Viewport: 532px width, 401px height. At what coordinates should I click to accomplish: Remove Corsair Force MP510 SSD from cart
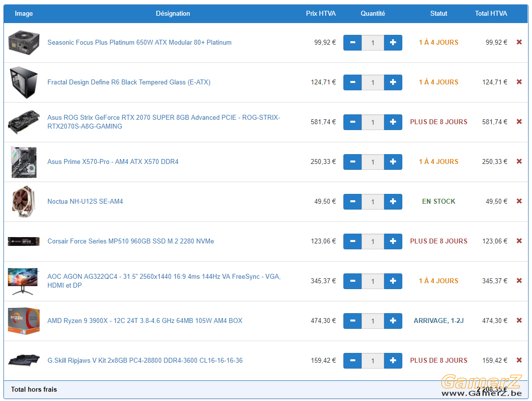click(x=519, y=241)
